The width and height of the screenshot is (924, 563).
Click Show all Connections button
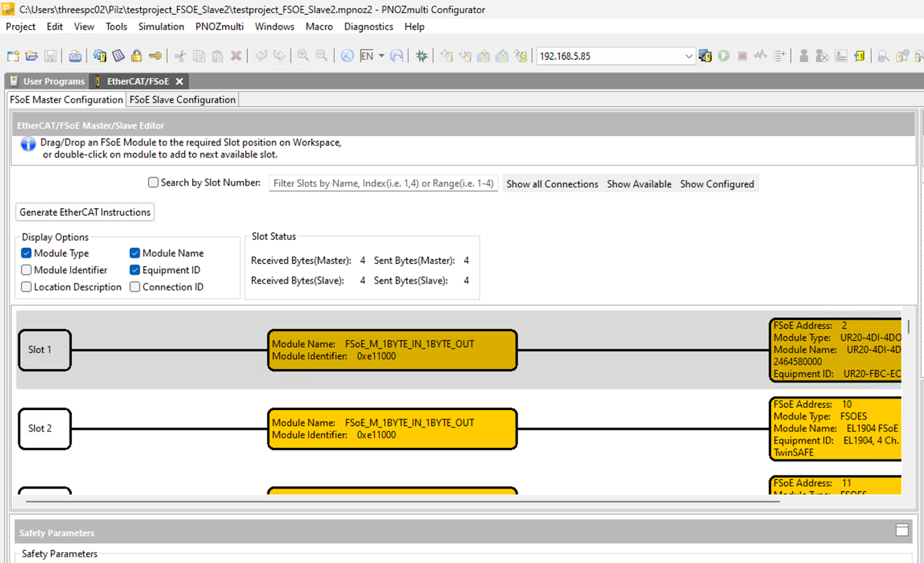(x=552, y=184)
